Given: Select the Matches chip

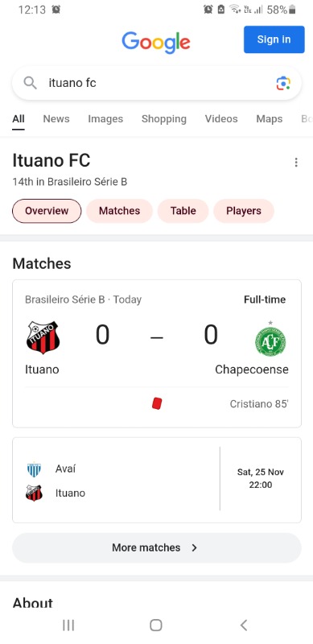Looking at the screenshot, I should 120,211.
